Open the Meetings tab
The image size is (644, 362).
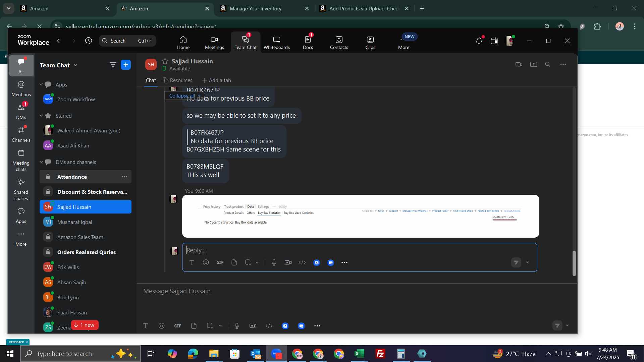coord(214,43)
